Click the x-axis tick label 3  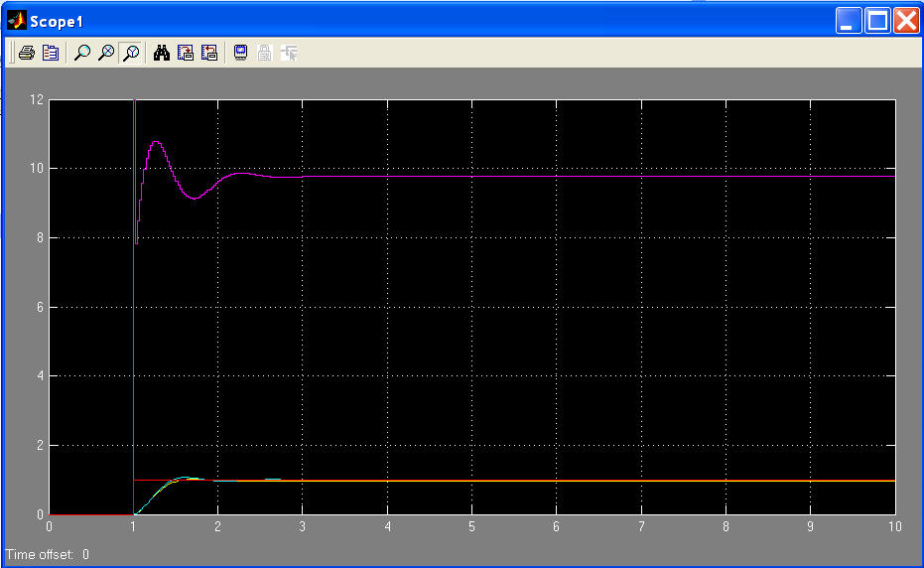coord(303,526)
